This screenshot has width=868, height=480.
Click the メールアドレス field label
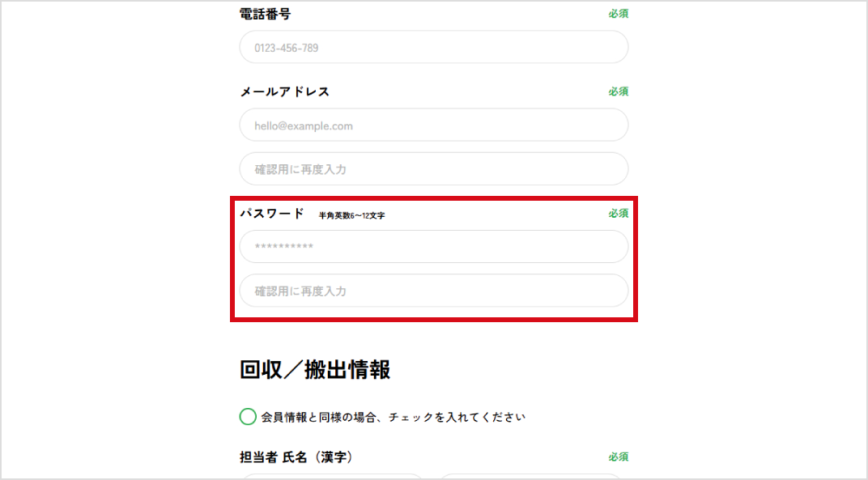(x=284, y=91)
